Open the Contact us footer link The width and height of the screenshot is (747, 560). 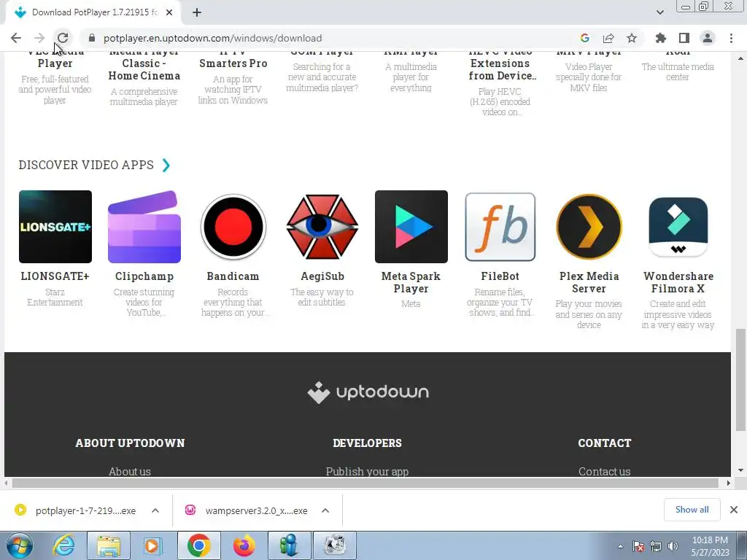[x=605, y=472]
